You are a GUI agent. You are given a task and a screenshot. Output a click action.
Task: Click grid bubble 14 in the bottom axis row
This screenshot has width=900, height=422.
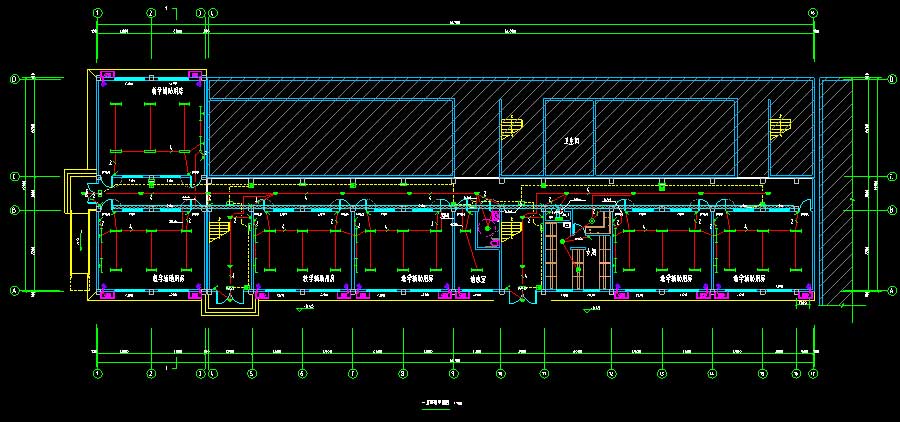click(x=712, y=373)
